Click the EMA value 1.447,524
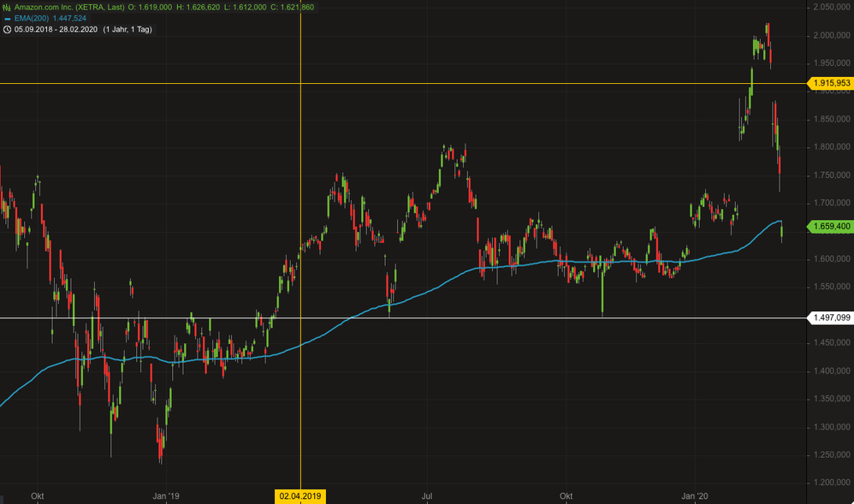The image size is (854, 504). point(68,18)
